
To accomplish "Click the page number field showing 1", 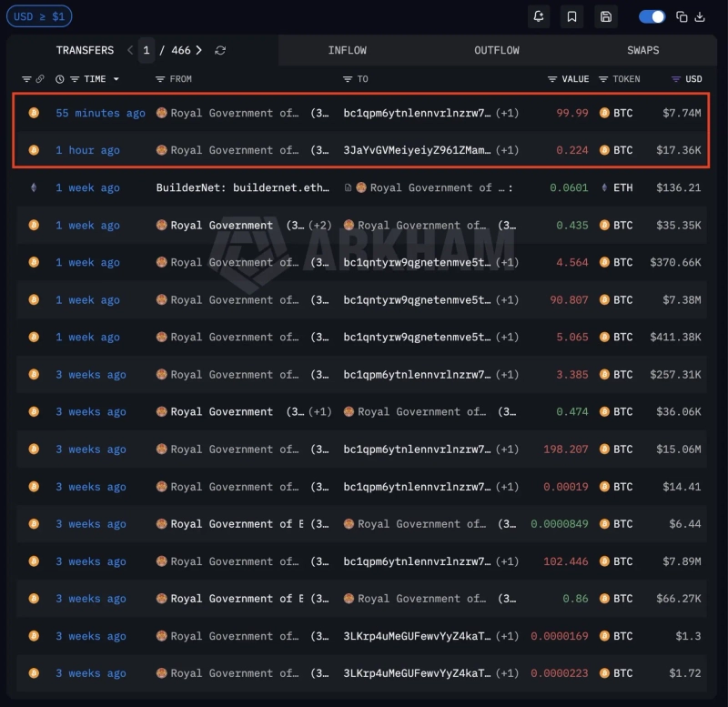I will (x=147, y=50).
